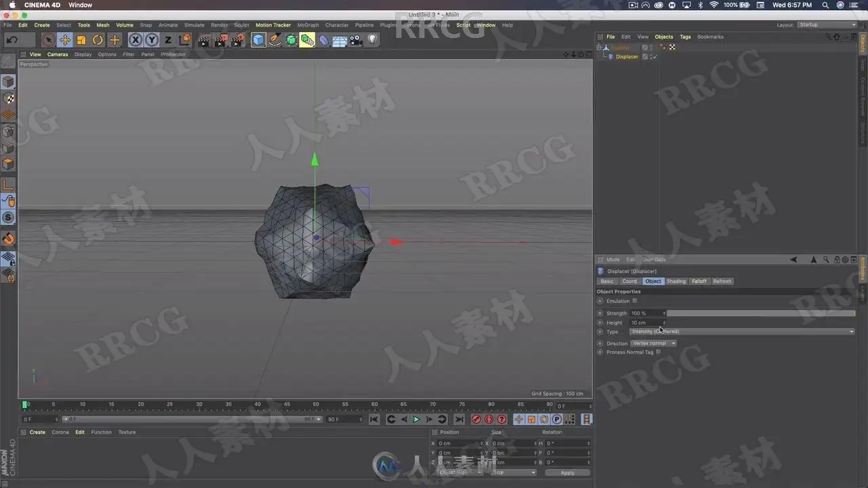Click the Refresh tab button for Displacer
This screenshot has height=488, width=868.
(x=722, y=281)
